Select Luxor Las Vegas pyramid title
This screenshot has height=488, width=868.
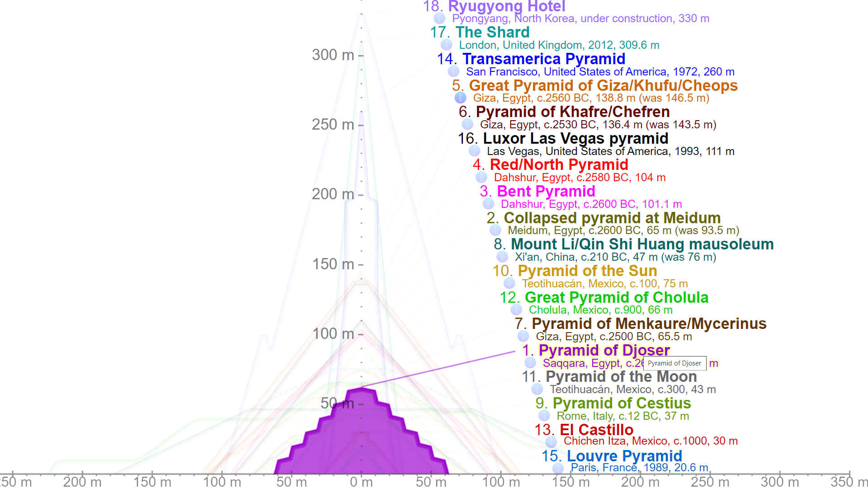[x=576, y=138]
